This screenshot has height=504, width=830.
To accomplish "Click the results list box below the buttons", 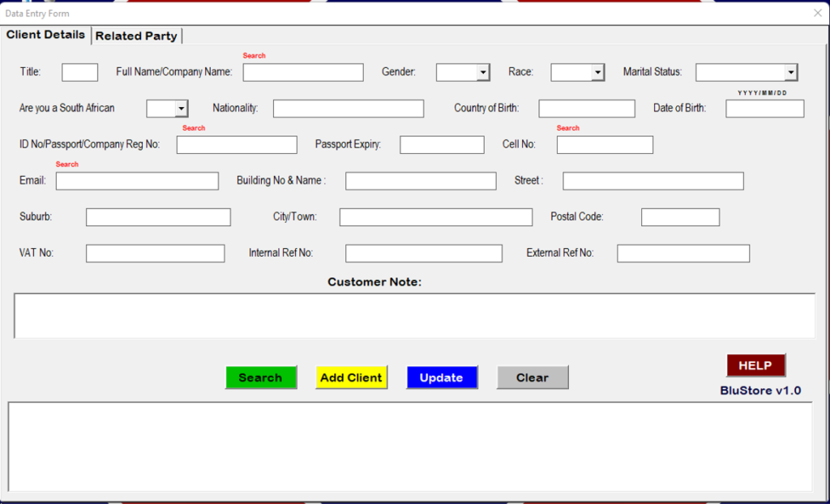I will tap(410, 446).
